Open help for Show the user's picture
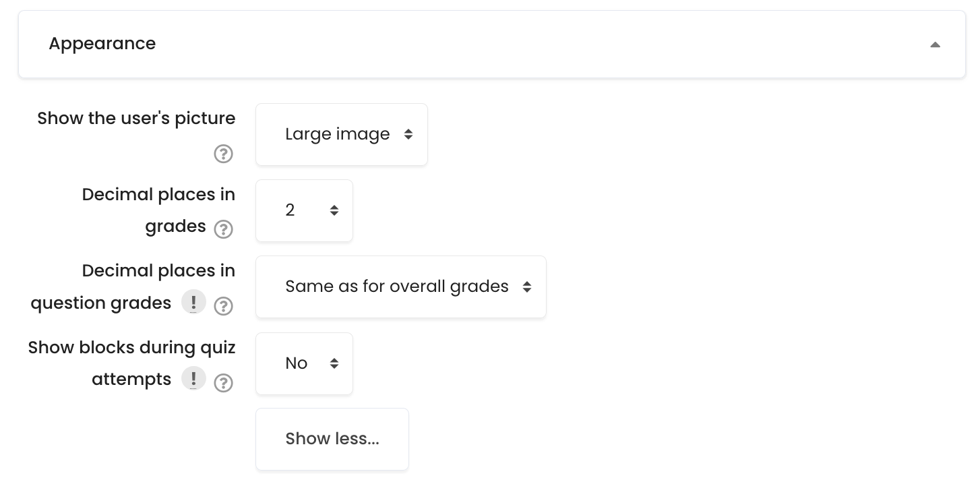Screen dimensions: 980x480 [223, 154]
